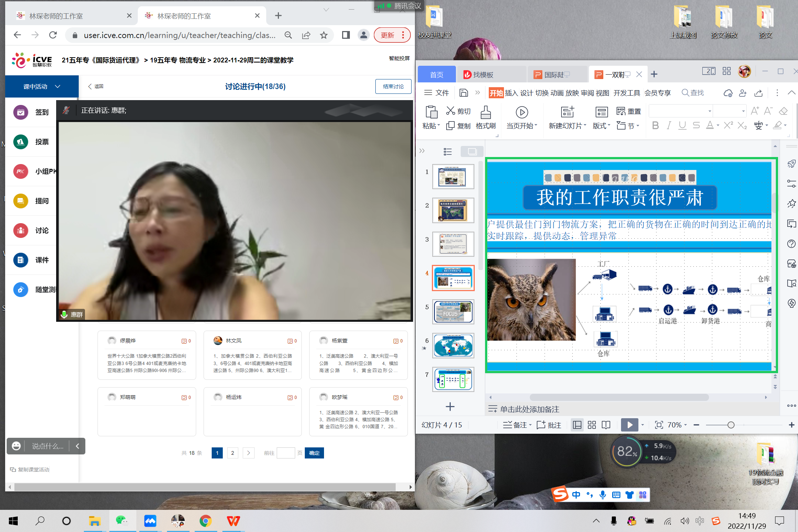Viewport: 798px width, 532px height.
Task: Toggle subscript formatting
Action: [742, 125]
